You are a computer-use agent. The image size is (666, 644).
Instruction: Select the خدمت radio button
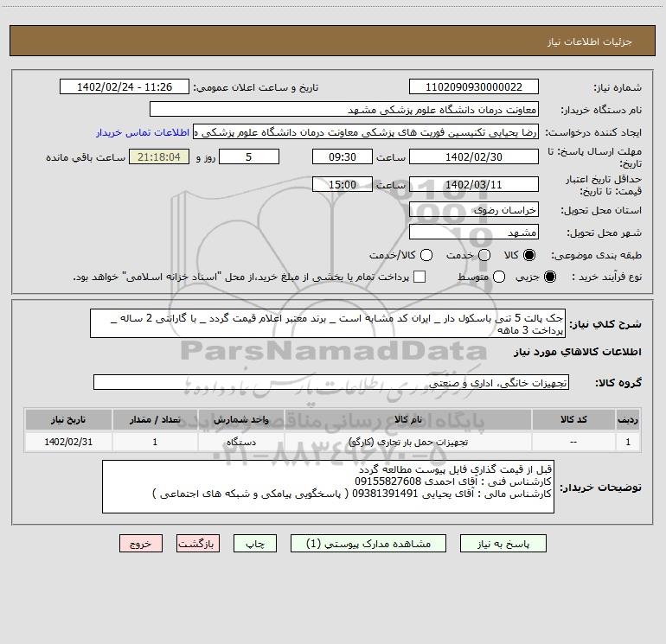[484, 255]
